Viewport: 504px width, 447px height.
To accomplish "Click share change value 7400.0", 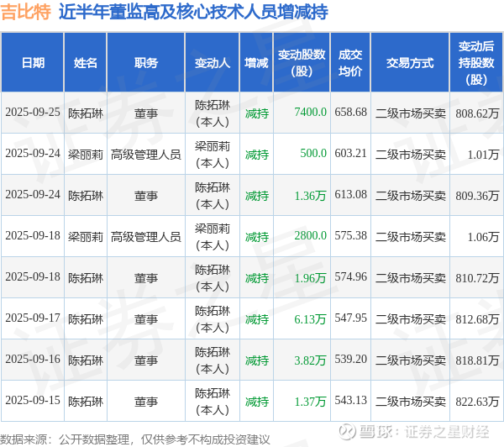I will point(310,113).
